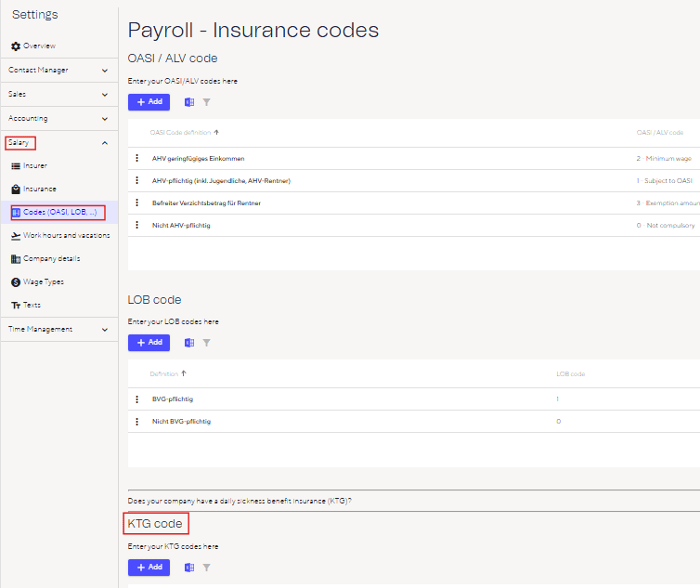Go to Work hours and vacations

(65, 236)
